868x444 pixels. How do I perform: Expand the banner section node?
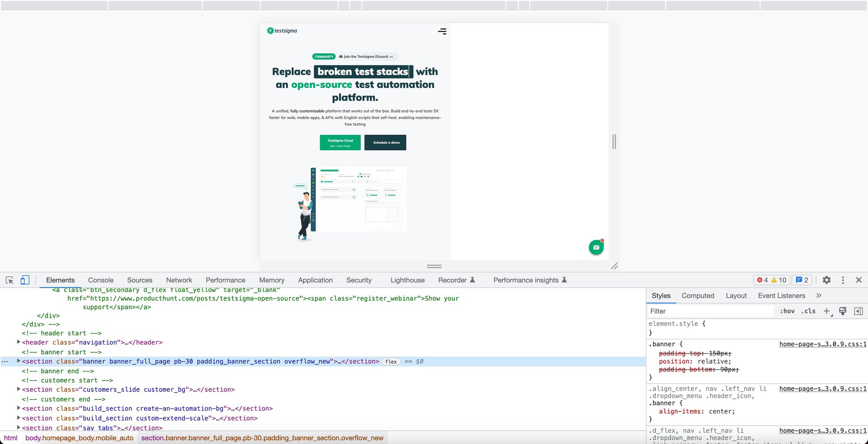click(19, 361)
